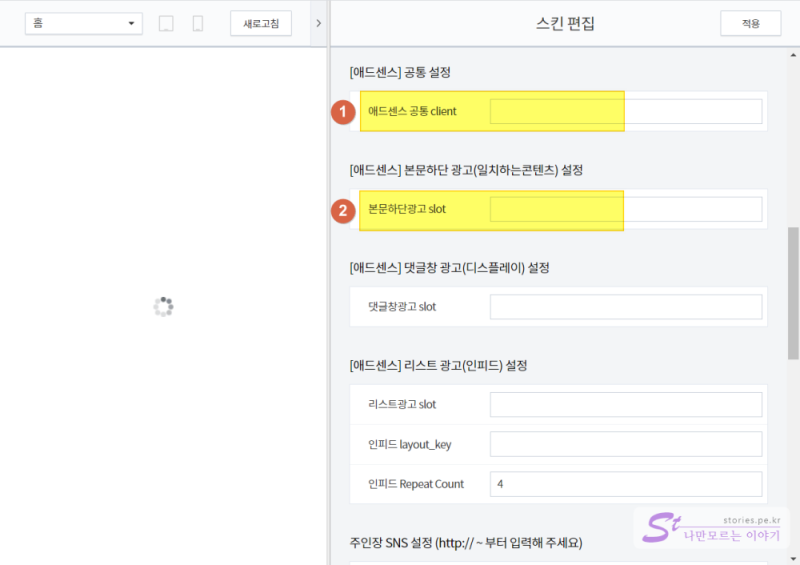This screenshot has height=565, width=800.
Task: Select the 리스트광고 slot label
Action: [402, 405]
